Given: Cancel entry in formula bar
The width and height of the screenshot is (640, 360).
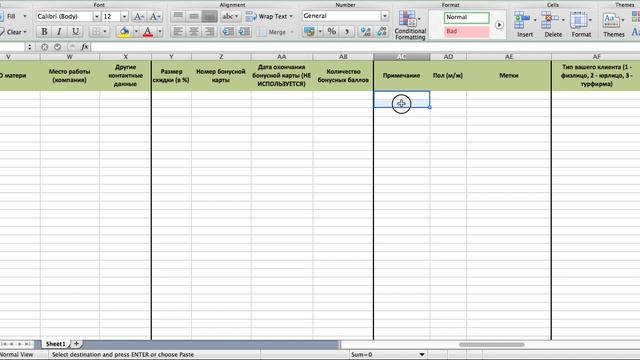Looking at the screenshot, I should click(x=44, y=47).
